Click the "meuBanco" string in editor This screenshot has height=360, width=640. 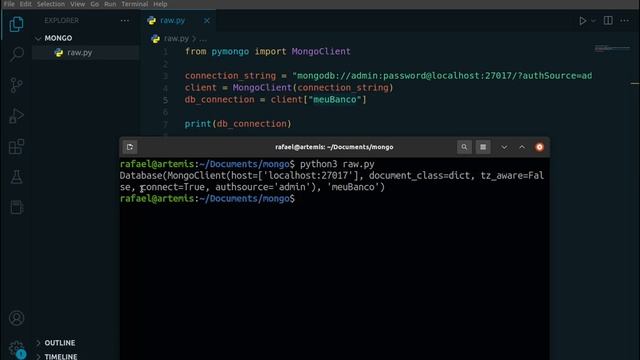(334, 100)
